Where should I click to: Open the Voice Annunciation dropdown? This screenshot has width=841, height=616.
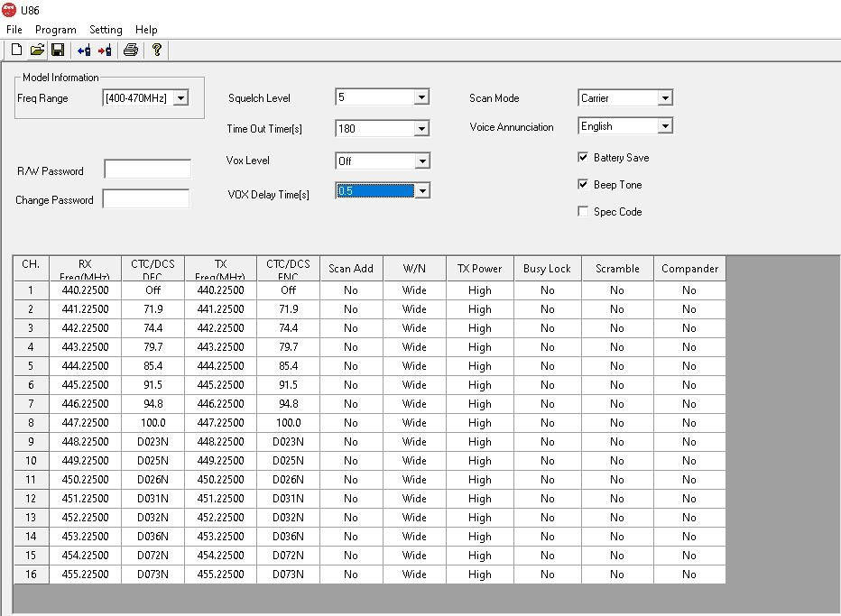tap(665, 126)
